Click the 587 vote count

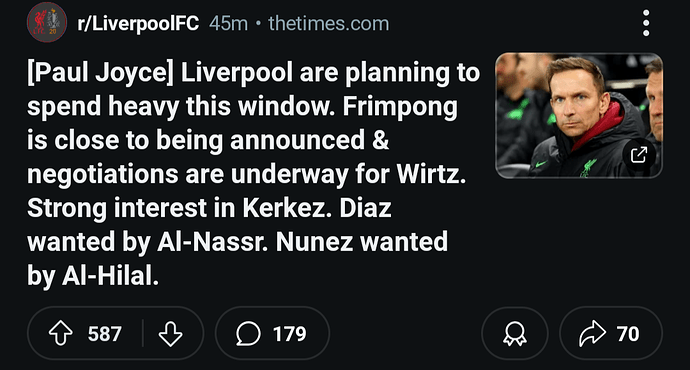(104, 334)
